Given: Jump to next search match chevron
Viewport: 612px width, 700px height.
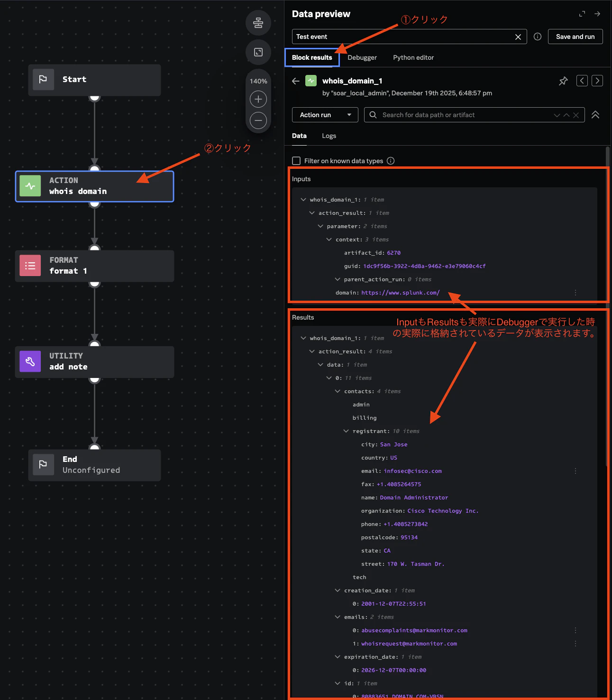Looking at the screenshot, I should tap(557, 115).
